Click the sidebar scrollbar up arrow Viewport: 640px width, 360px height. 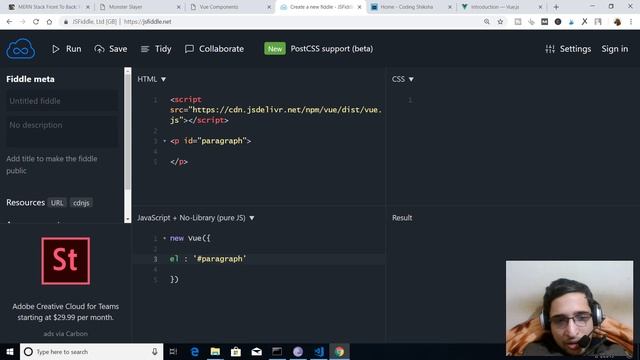click(128, 71)
